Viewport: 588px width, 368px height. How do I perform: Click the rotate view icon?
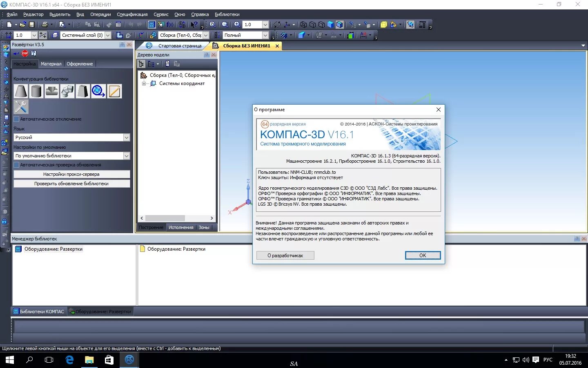(x=277, y=25)
